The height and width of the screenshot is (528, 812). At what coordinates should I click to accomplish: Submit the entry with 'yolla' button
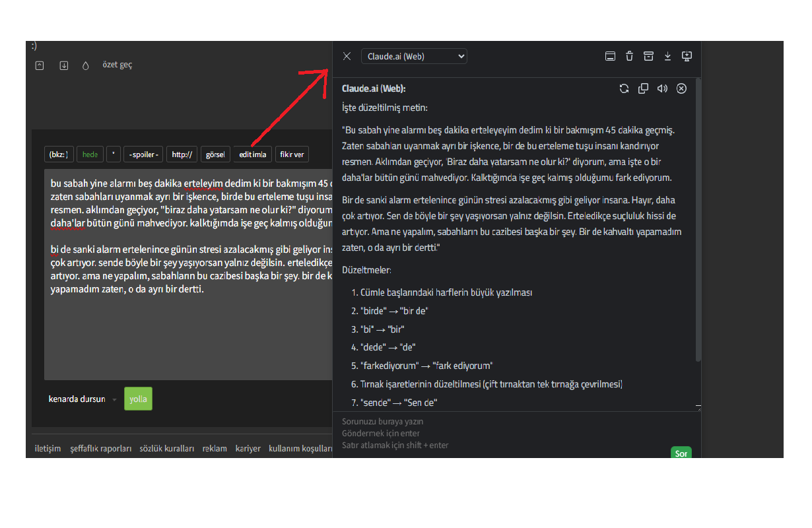(138, 399)
